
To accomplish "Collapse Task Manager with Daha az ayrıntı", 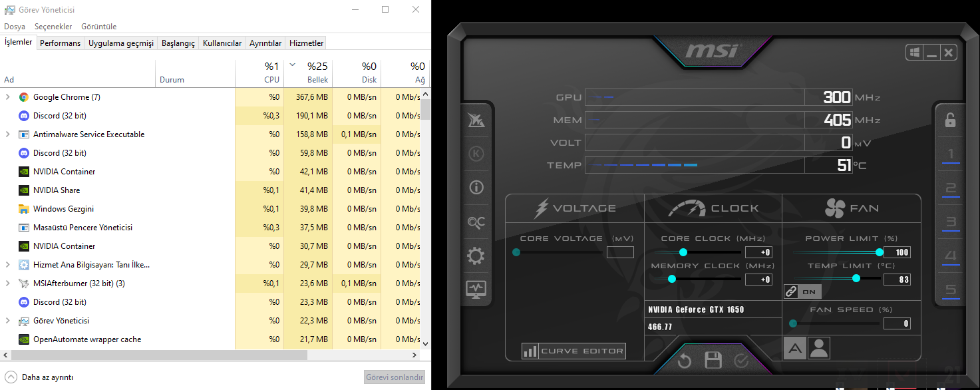I will coord(39,377).
